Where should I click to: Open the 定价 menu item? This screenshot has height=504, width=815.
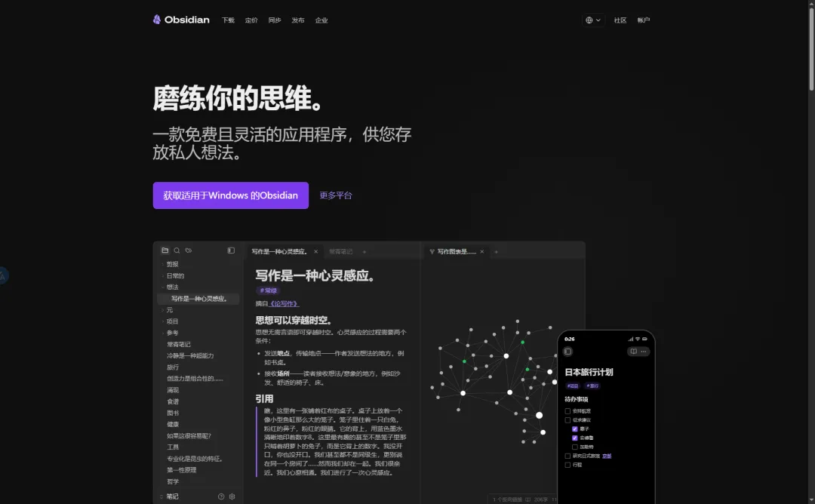[251, 20]
